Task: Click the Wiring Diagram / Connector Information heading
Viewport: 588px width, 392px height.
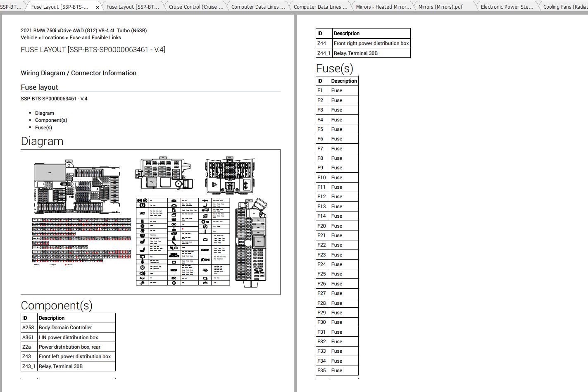Action: pyautogui.click(x=79, y=73)
